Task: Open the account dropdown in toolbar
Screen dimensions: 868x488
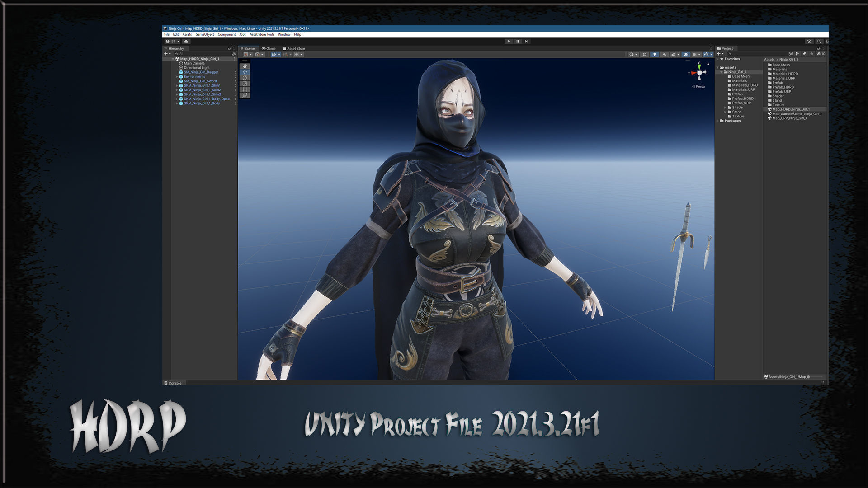Action: 173,41
